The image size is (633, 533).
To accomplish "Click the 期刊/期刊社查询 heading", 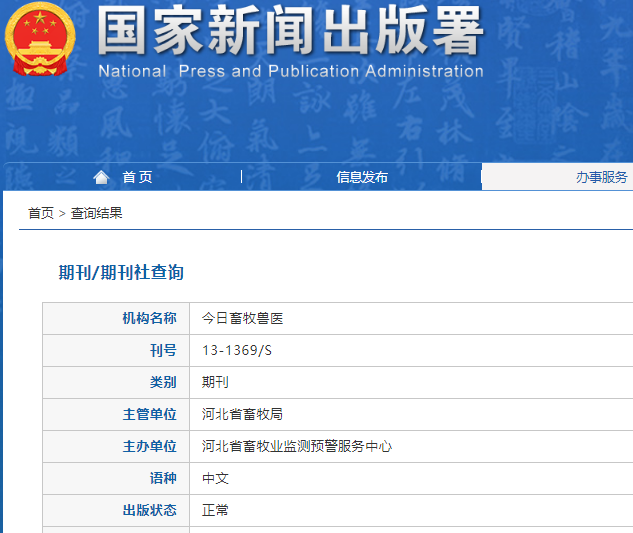I will tap(121, 272).
